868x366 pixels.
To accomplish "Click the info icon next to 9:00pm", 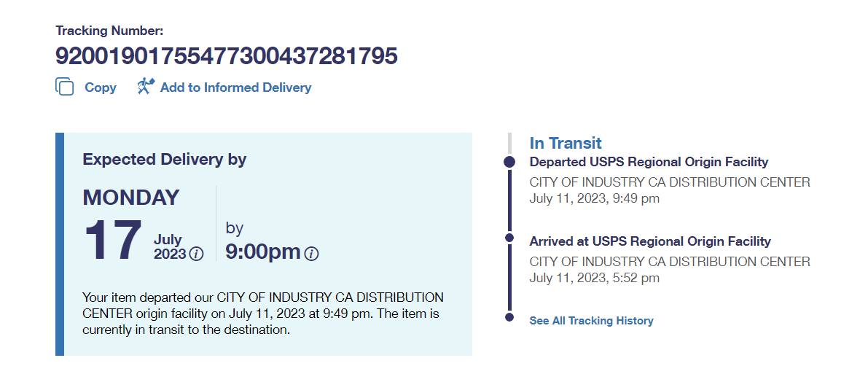I will 311,254.
